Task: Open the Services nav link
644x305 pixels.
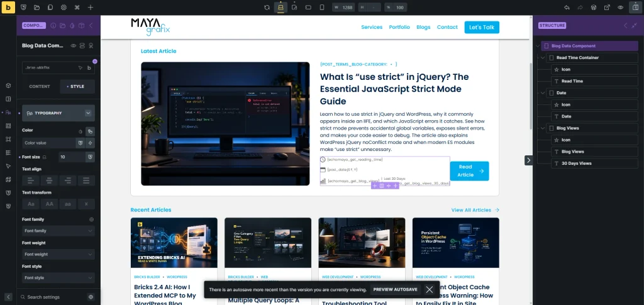Action: 372,27
